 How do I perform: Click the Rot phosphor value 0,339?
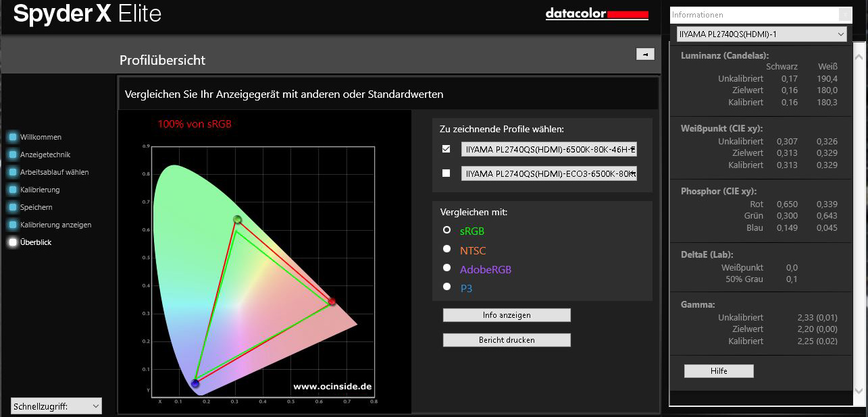[x=827, y=204]
